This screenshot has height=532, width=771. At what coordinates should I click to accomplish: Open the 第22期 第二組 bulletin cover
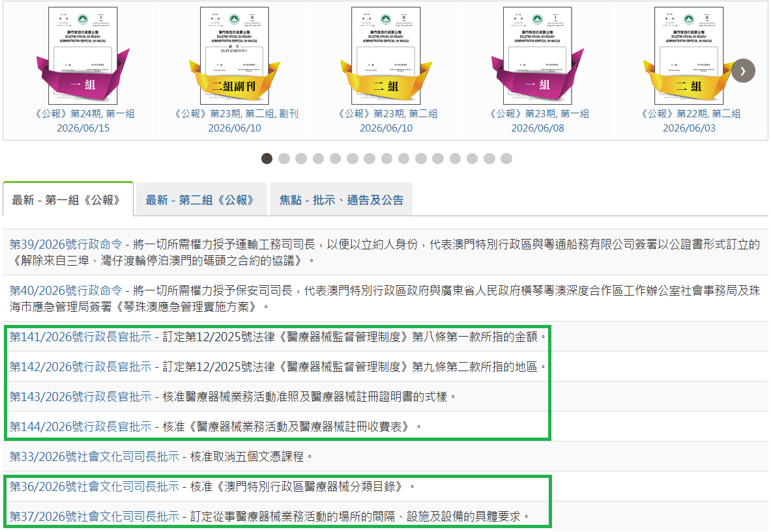[689, 55]
